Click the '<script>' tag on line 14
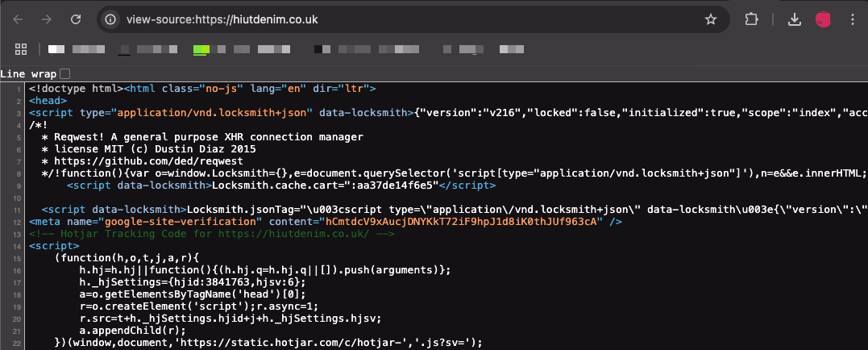Image resolution: width=868 pixels, height=350 pixels. pos(54,246)
